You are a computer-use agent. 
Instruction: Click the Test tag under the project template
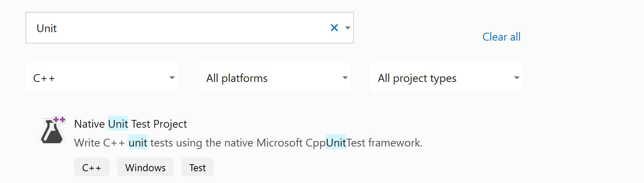point(197,168)
